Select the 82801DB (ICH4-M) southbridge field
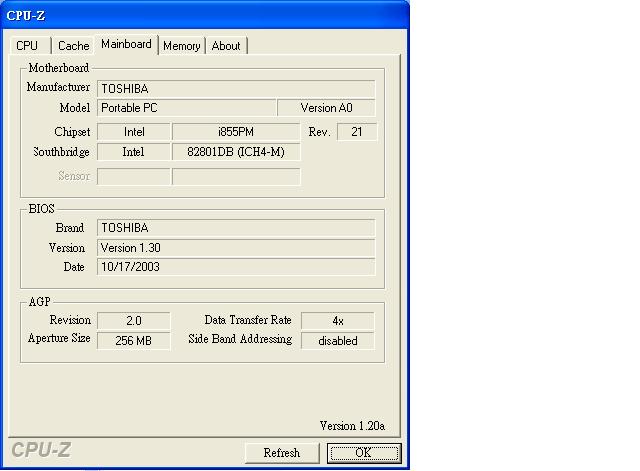Viewport: 640px width, 471px height. click(236, 152)
